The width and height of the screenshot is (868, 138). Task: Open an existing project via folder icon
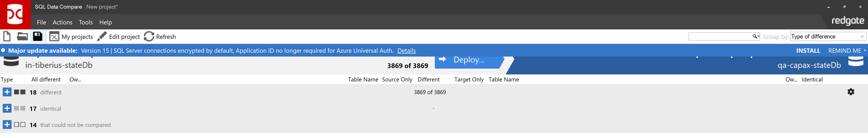pyautogui.click(x=22, y=36)
